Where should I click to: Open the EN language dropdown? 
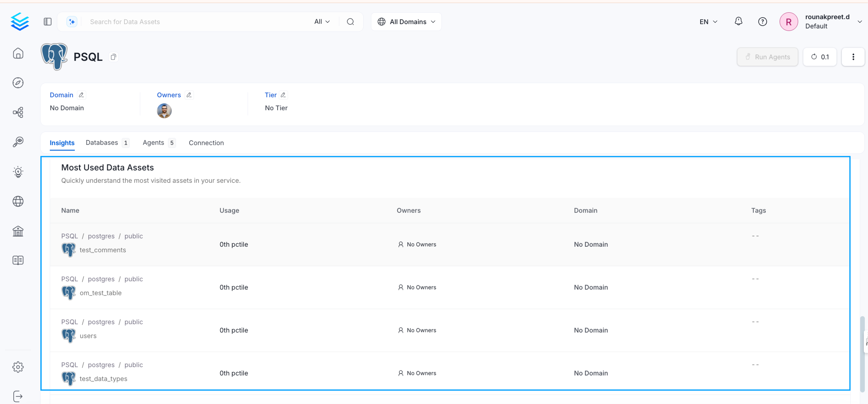click(708, 22)
